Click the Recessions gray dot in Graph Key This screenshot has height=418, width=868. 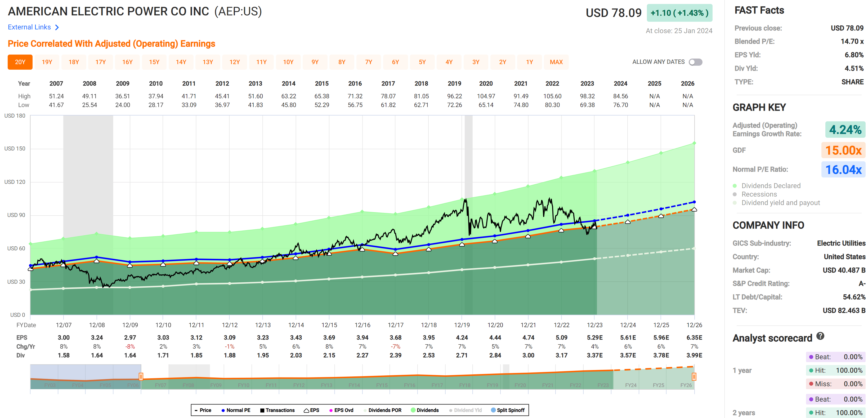pyautogui.click(x=735, y=194)
